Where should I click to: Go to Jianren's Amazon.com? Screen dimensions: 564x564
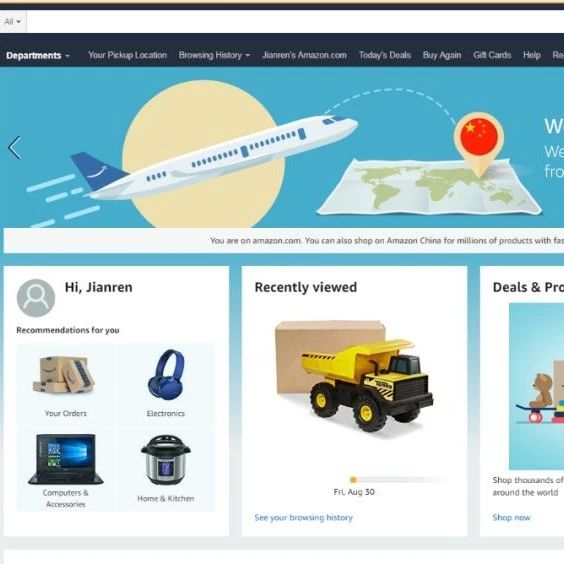(x=304, y=55)
